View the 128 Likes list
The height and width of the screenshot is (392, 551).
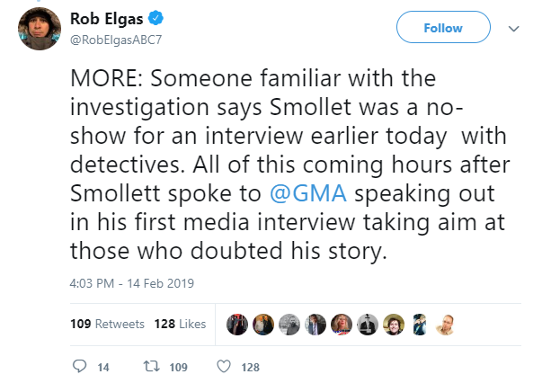click(180, 324)
